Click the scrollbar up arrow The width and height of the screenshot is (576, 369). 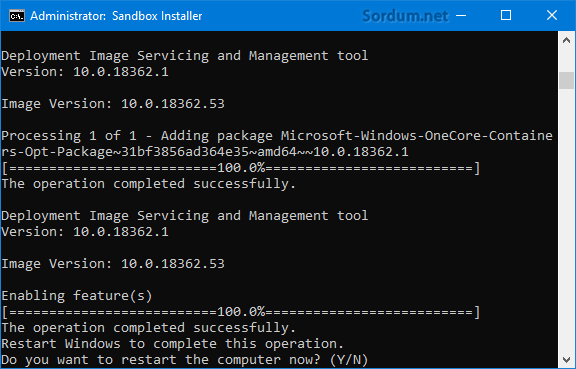tap(566, 40)
